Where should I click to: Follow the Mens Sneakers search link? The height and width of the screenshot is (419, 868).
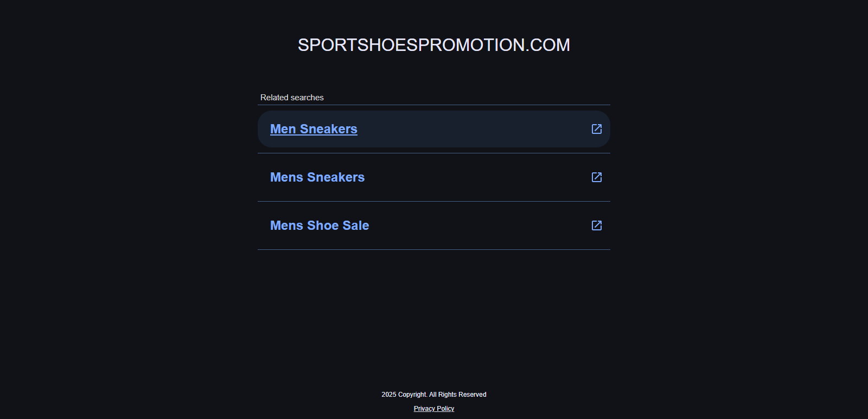[x=317, y=177]
